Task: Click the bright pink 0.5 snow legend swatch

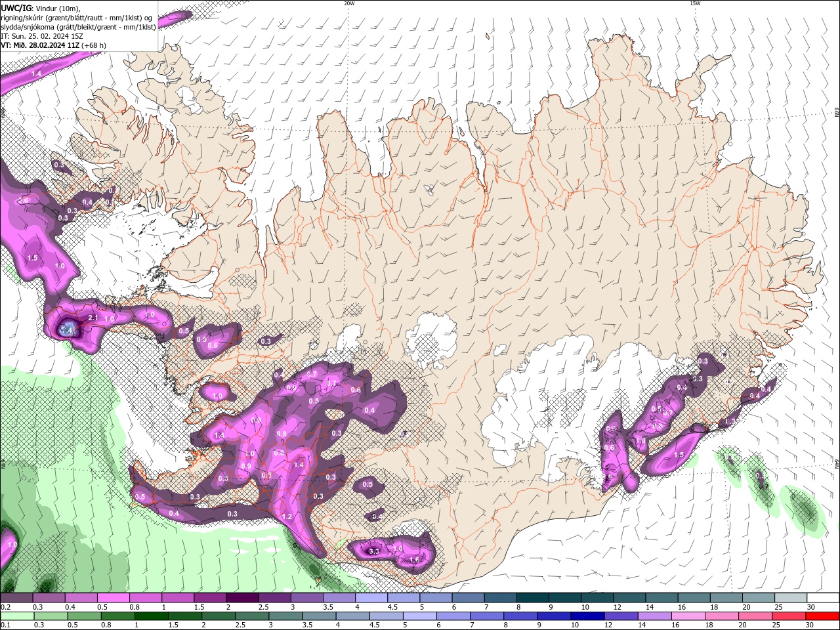Action: (x=113, y=598)
